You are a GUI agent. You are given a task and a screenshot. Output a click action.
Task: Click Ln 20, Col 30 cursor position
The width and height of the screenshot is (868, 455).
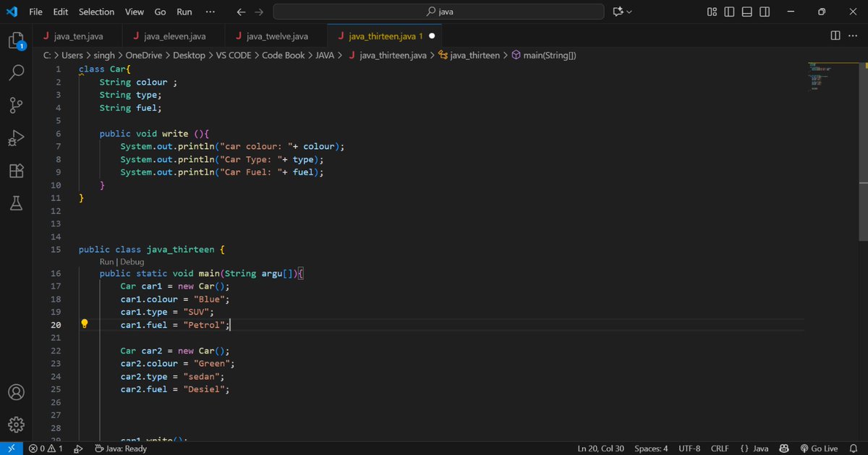click(x=600, y=448)
